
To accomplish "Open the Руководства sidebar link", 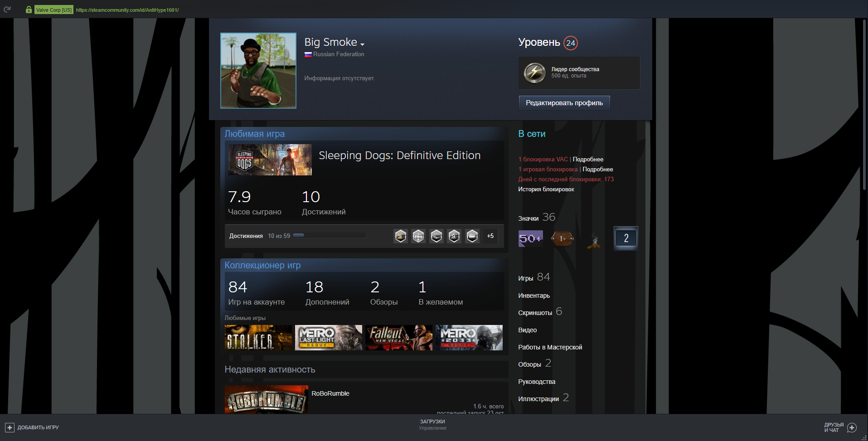I will (x=537, y=382).
